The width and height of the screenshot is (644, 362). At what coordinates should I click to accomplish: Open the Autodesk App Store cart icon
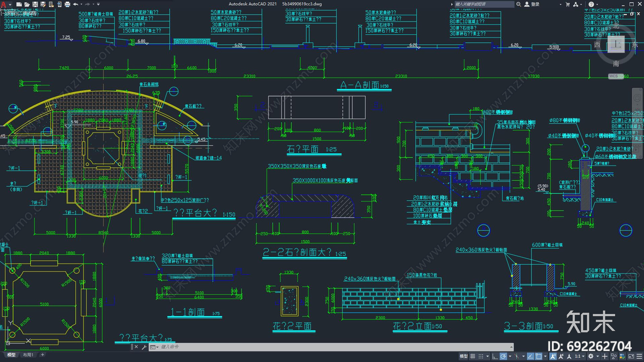(568, 4)
